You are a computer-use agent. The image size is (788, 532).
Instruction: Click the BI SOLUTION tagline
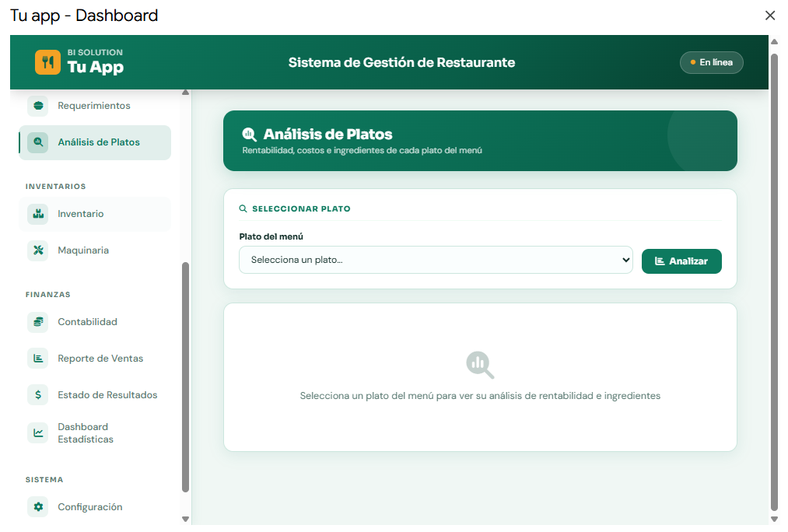tap(95, 52)
